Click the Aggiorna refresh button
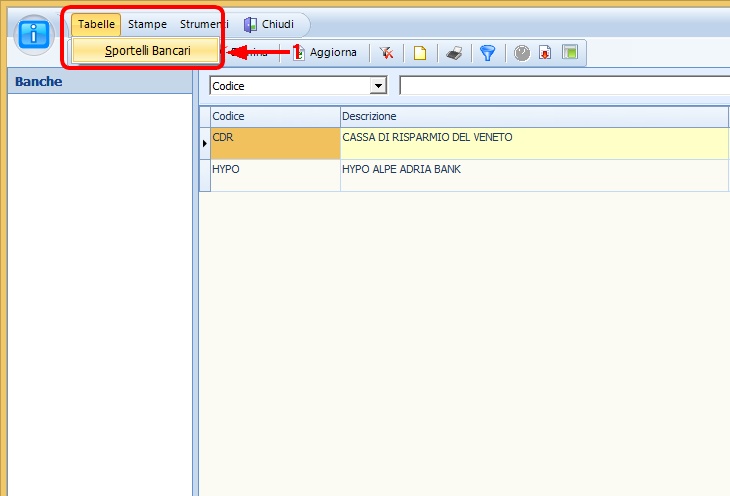Image resolution: width=730 pixels, height=496 pixels. coord(324,52)
